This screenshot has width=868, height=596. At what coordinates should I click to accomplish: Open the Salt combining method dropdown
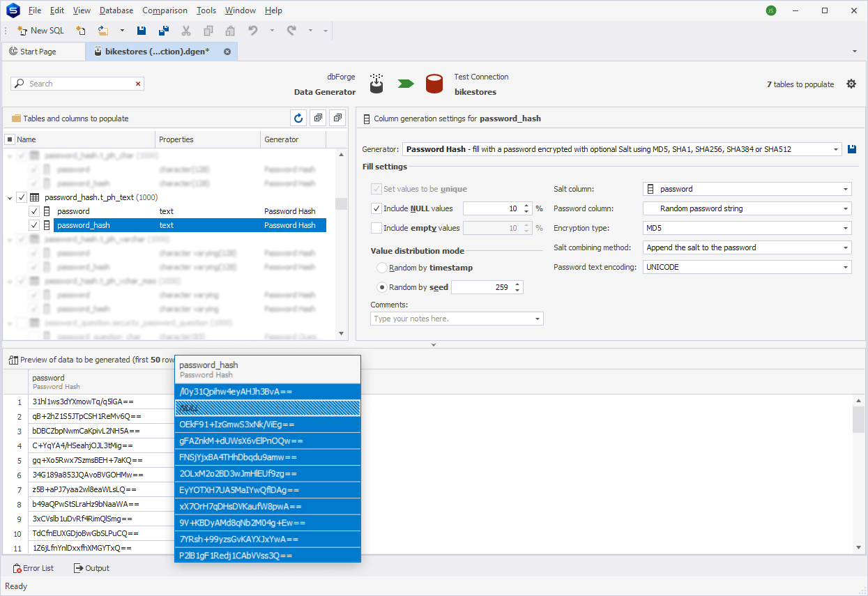(846, 247)
